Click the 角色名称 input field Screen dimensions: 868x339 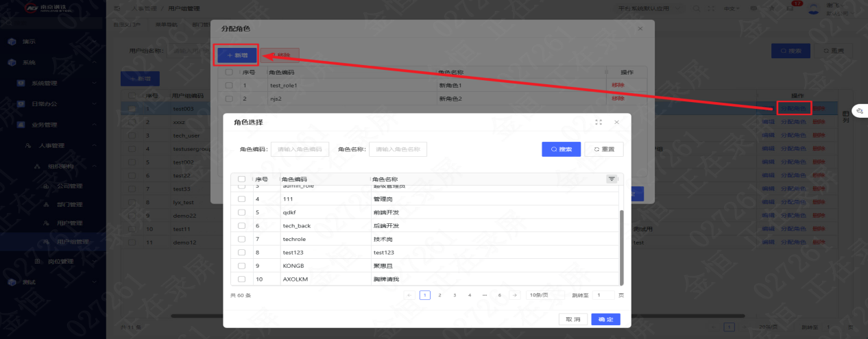[x=398, y=149]
